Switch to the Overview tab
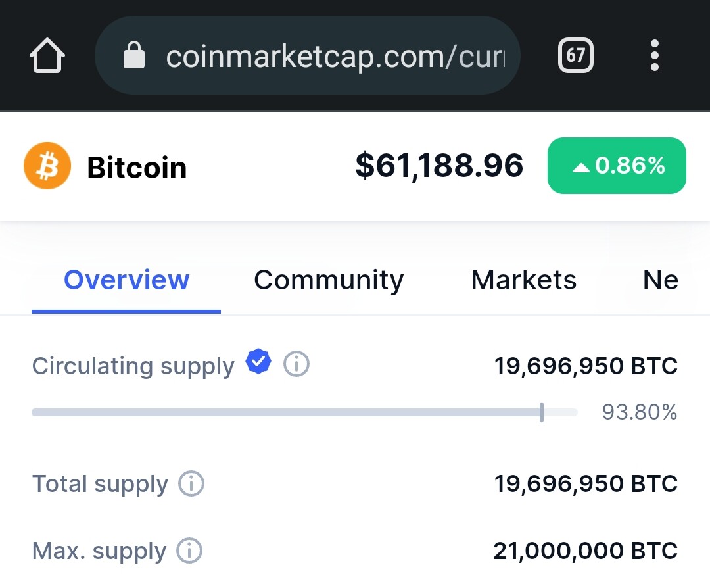Screen dimensions: 710x588 click(126, 280)
